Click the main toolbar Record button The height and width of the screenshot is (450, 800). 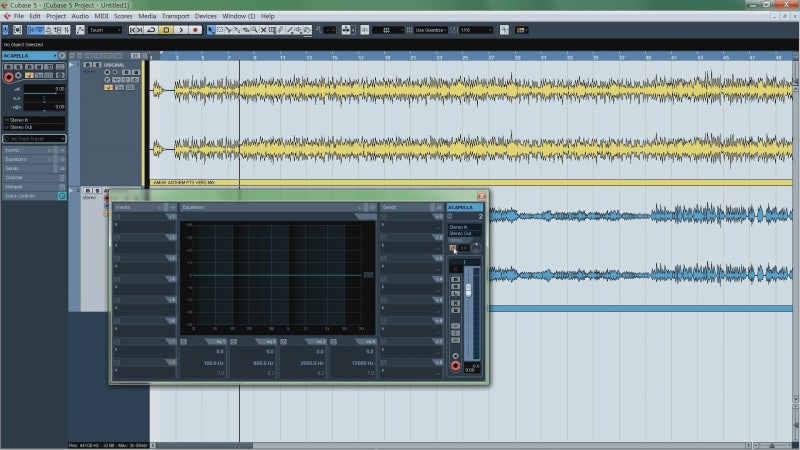195,30
